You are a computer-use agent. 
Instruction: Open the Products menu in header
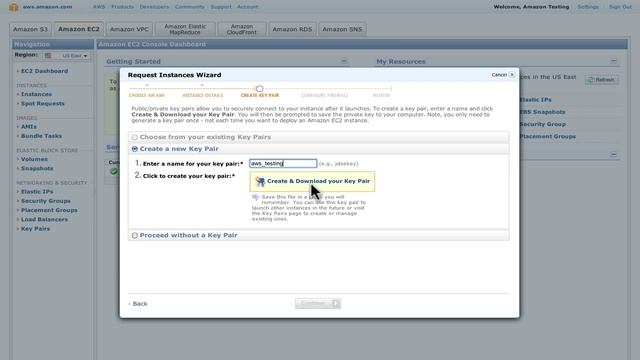pyautogui.click(x=122, y=7)
